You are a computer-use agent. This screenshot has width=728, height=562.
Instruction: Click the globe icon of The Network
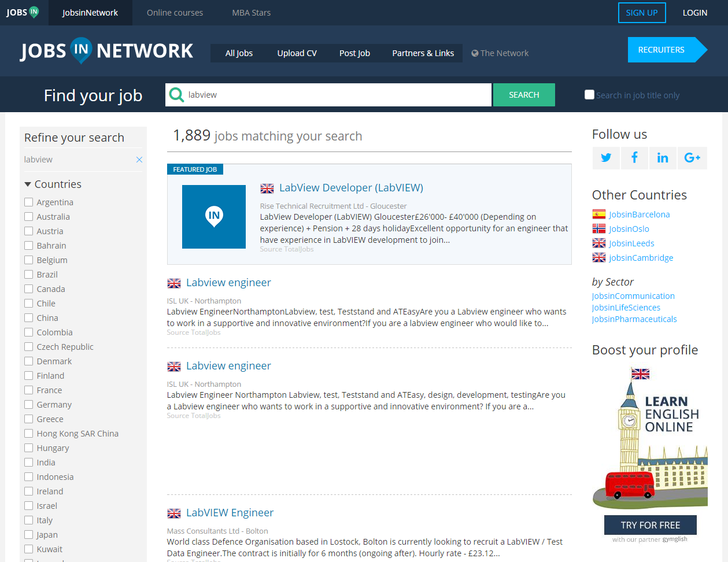point(475,53)
